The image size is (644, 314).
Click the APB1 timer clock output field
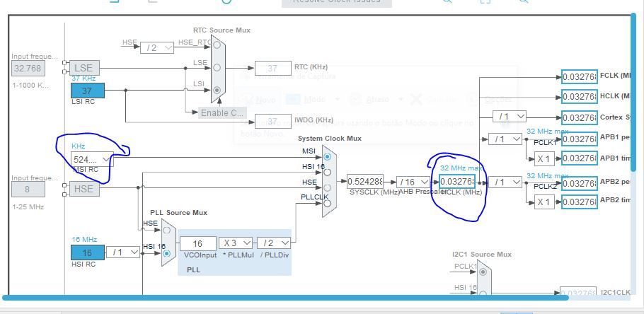point(580,158)
